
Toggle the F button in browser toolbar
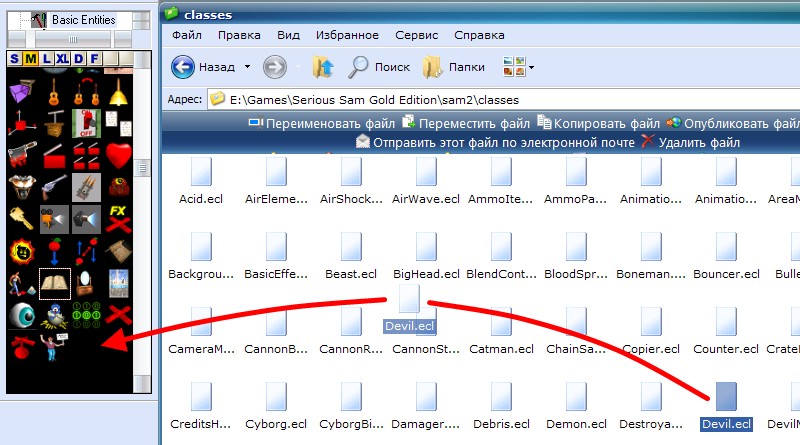(94, 59)
